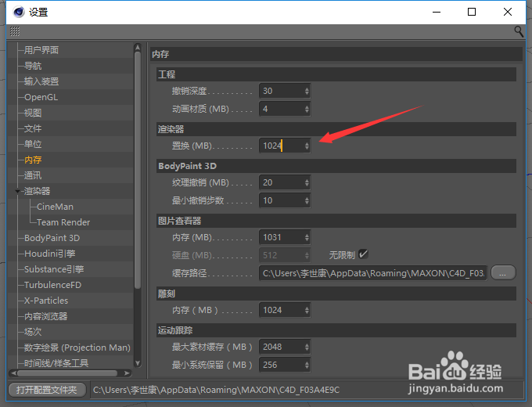
Task: Open the 输入装置 settings page
Action: [41, 81]
